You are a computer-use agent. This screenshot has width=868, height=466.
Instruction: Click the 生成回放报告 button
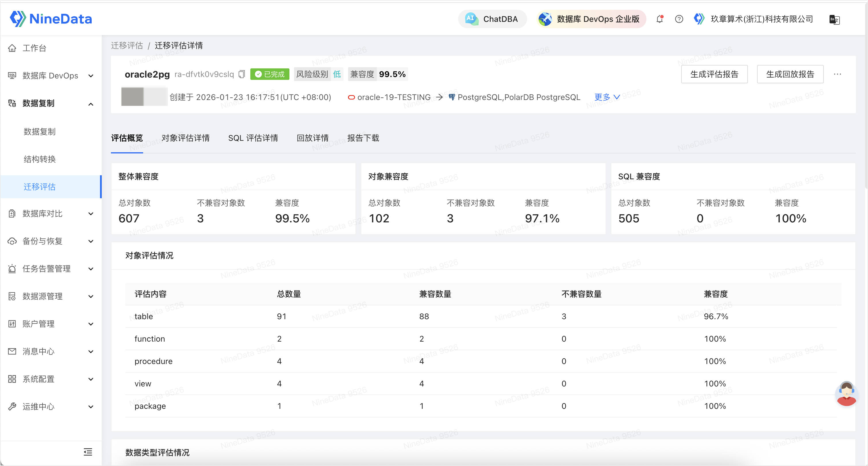[x=790, y=74]
